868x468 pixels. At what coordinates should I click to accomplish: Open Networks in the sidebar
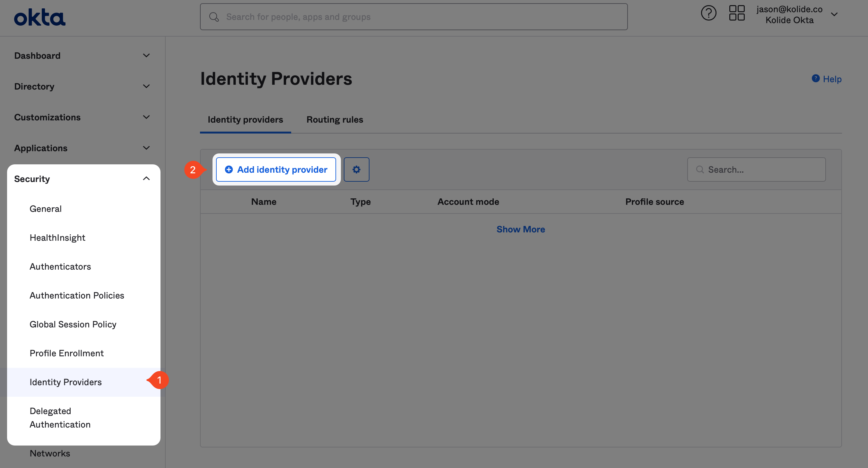click(50, 453)
